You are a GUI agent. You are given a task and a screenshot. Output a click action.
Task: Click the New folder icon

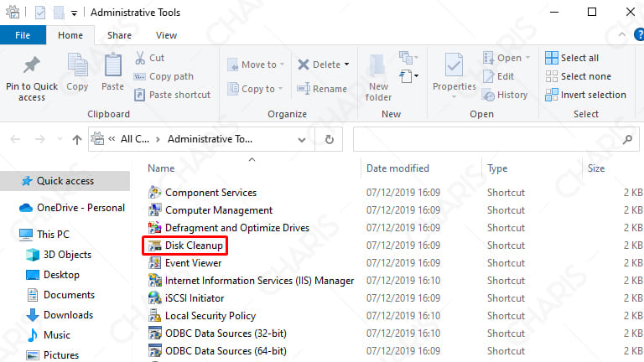[x=377, y=65]
